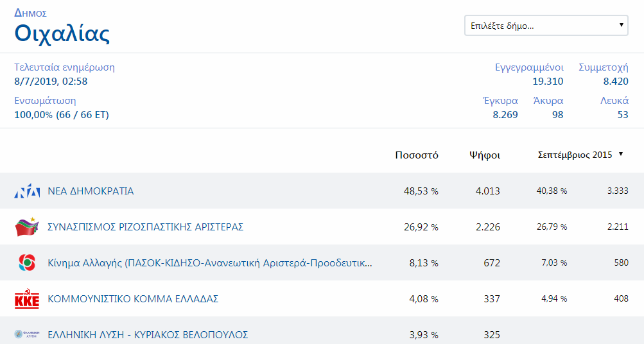Select the valid votes value 8.269
Image resolution: width=644 pixels, height=344 pixels.
pos(505,115)
